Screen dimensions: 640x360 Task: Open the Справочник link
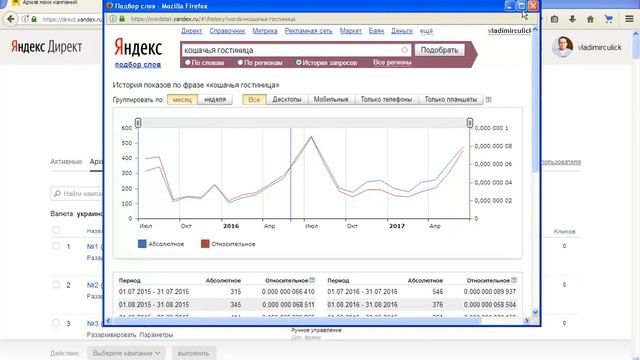pos(227,31)
